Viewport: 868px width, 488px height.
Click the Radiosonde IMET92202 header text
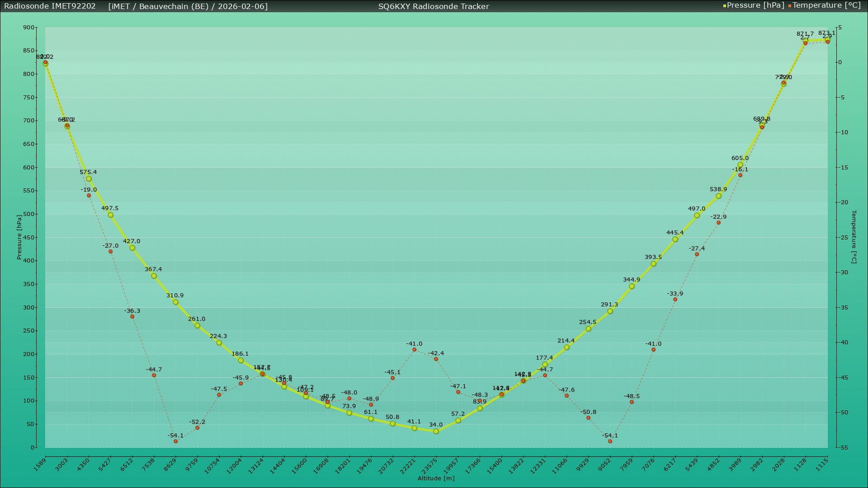pos(50,6)
